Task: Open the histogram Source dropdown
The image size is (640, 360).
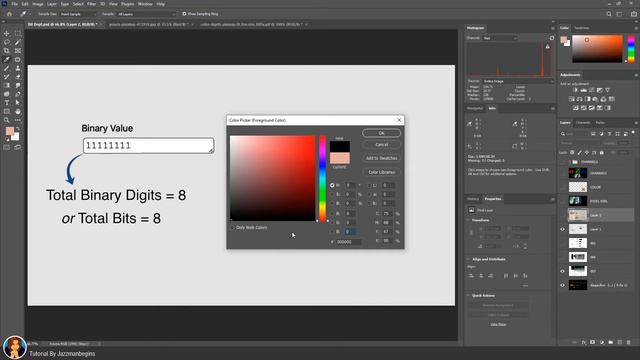Action: pyautogui.click(x=518, y=81)
